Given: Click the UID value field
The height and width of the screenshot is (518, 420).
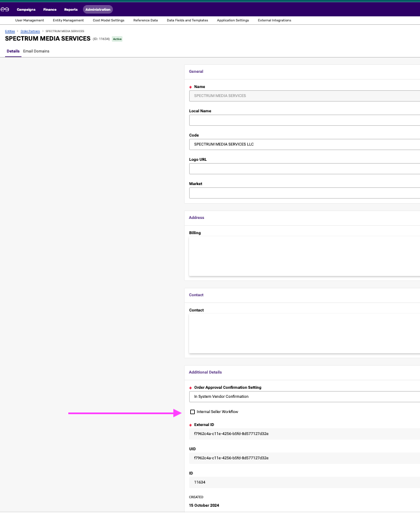Looking at the screenshot, I should [x=304, y=458].
